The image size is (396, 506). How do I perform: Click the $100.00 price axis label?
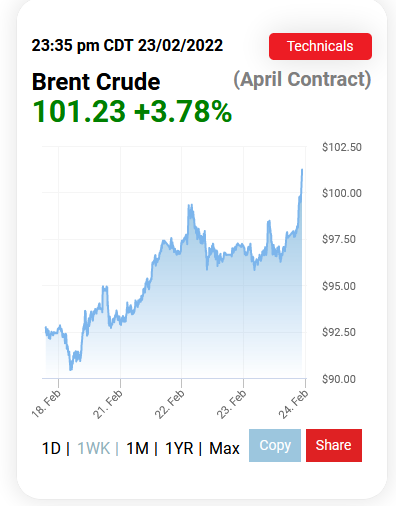pyautogui.click(x=342, y=193)
